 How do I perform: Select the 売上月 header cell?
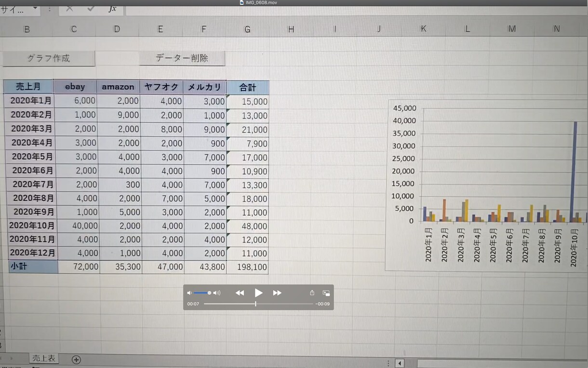click(28, 87)
